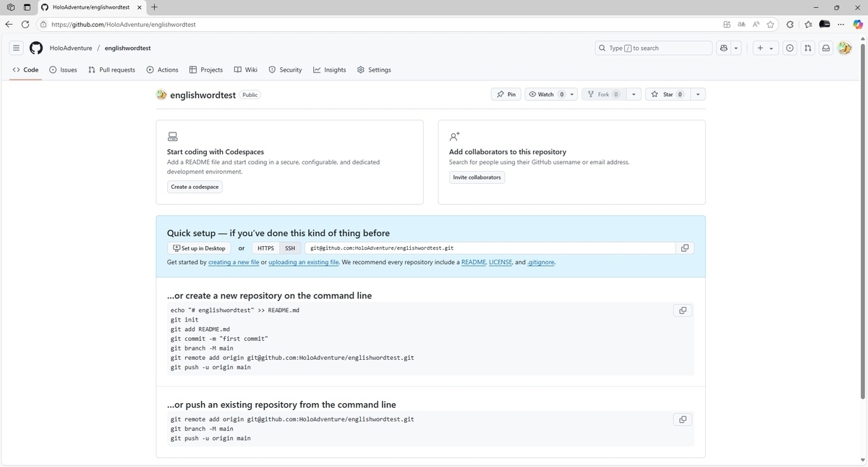Open the repository Settings tab
This screenshot has height=467, width=868.
pyautogui.click(x=374, y=70)
